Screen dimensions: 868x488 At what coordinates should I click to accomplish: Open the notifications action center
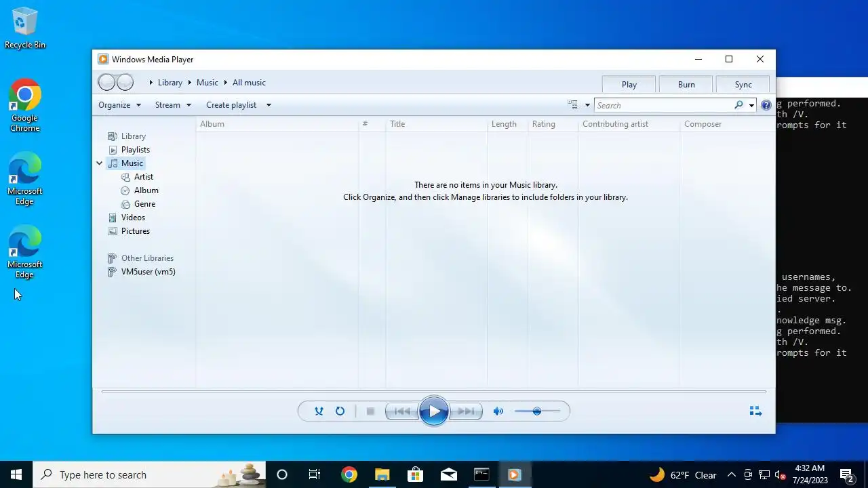click(846, 474)
